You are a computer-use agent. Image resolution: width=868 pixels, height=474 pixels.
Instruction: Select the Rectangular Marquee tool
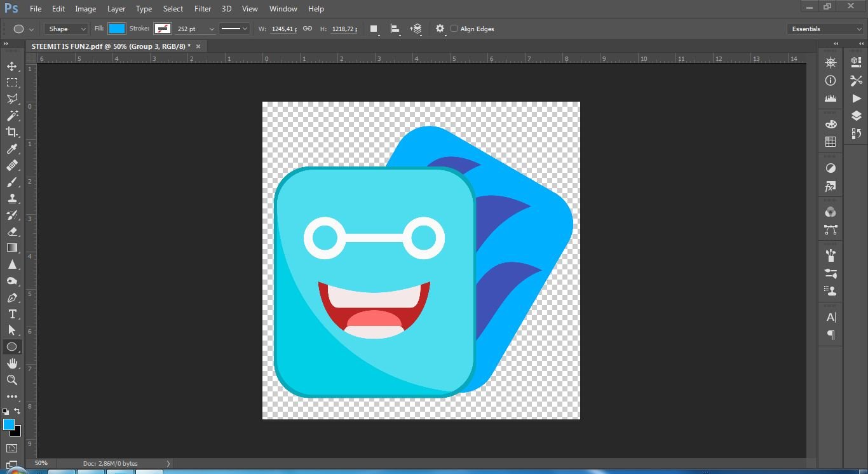12,83
